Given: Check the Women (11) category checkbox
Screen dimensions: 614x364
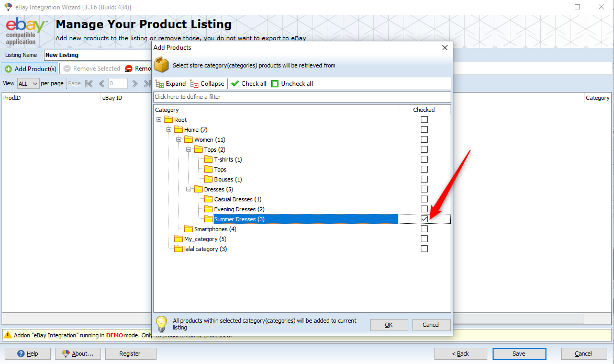Looking at the screenshot, I should pyautogui.click(x=424, y=139).
